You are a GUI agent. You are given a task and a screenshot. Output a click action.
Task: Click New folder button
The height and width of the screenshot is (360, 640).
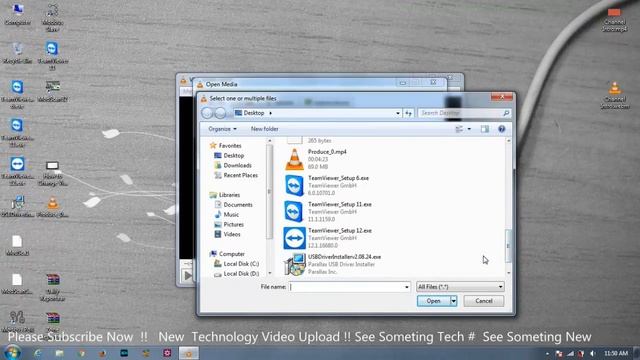coord(264,129)
